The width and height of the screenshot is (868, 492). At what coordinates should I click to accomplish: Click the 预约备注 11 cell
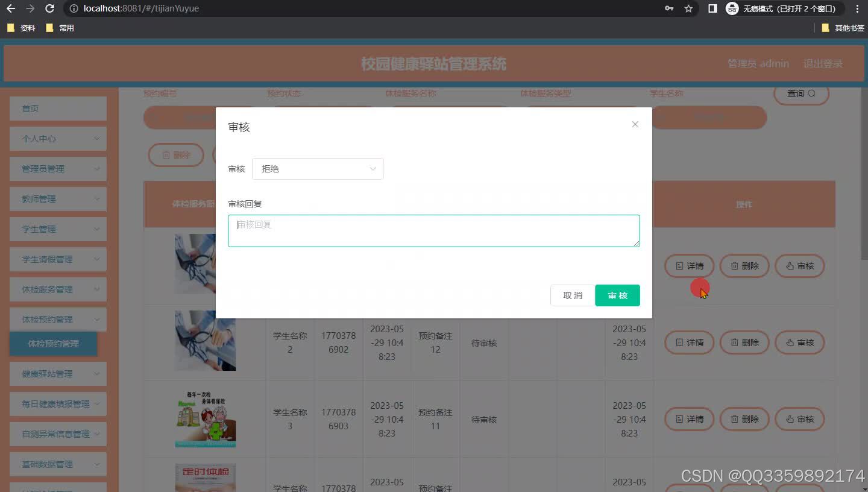435,419
